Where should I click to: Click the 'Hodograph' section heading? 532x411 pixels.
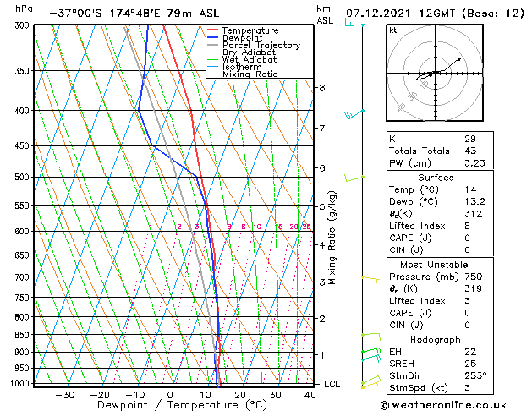436,340
